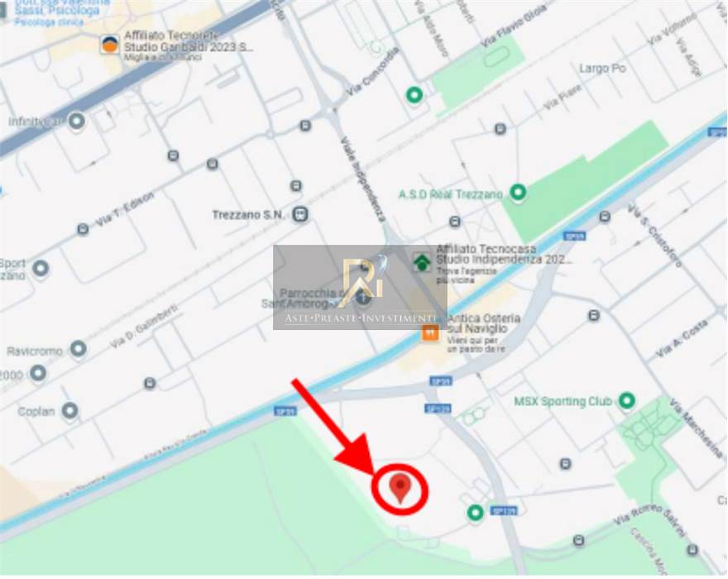
Task: Open the Infinity place marker icon
Action: point(77,122)
